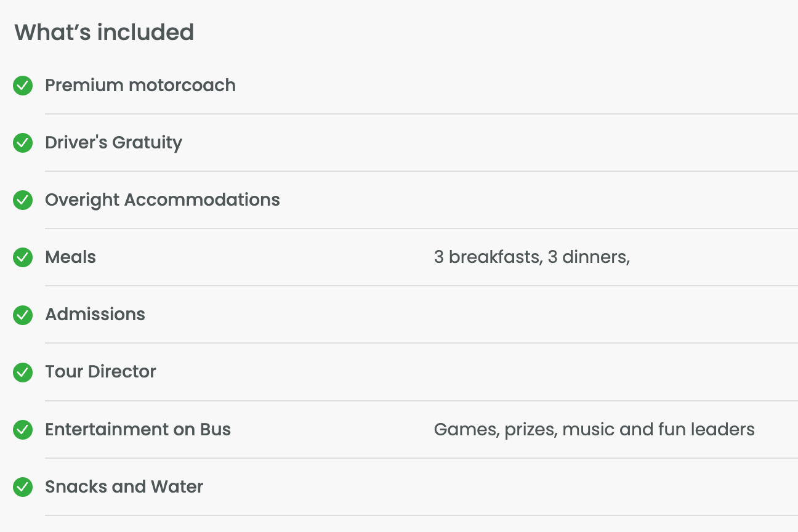Click the Entertainment on Bus label
The height and width of the screenshot is (532, 798).
pyautogui.click(x=138, y=429)
